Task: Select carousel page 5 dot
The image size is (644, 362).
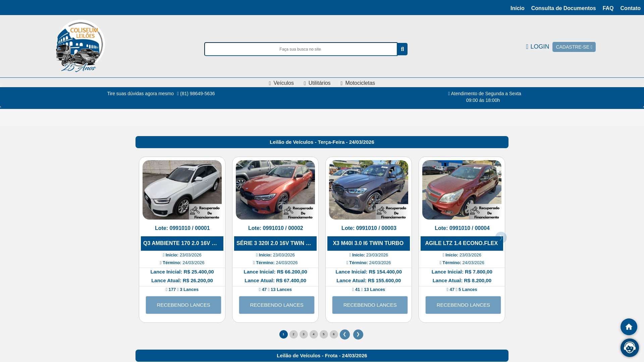Action: point(324,335)
